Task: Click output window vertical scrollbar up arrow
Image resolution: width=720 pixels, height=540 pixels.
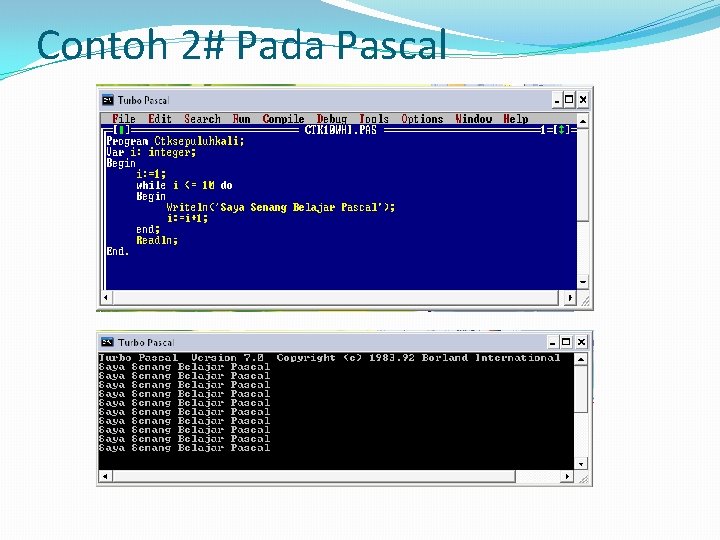Action: pos(581,359)
